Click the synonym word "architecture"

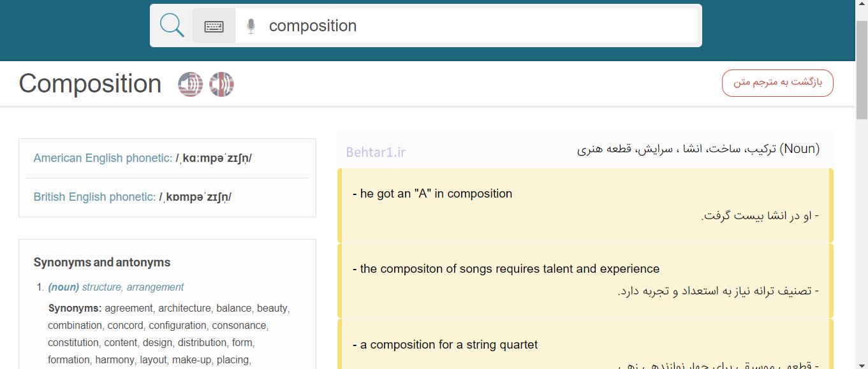(x=184, y=308)
